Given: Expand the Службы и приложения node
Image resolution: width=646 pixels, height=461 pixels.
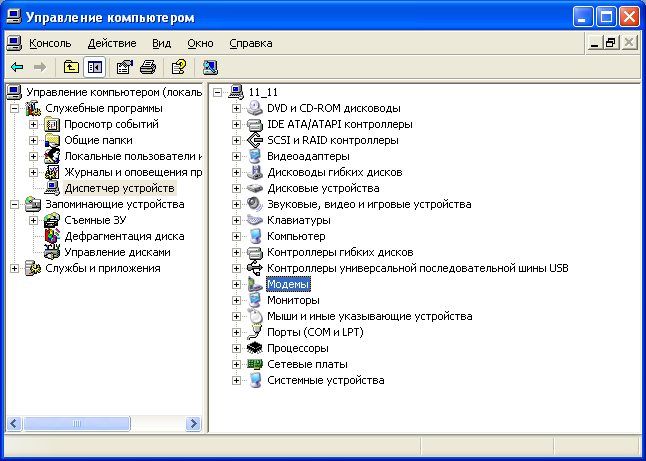Looking at the screenshot, I should 14,269.
